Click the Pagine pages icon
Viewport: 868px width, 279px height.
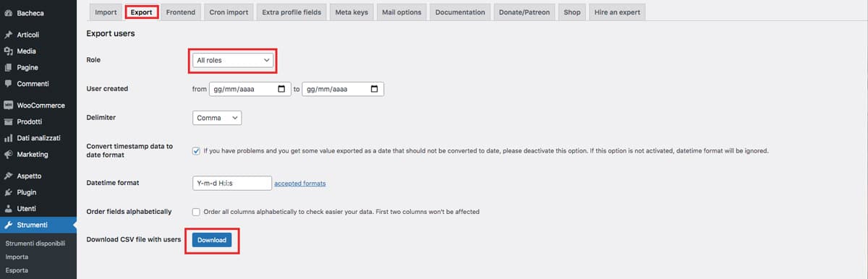8,67
